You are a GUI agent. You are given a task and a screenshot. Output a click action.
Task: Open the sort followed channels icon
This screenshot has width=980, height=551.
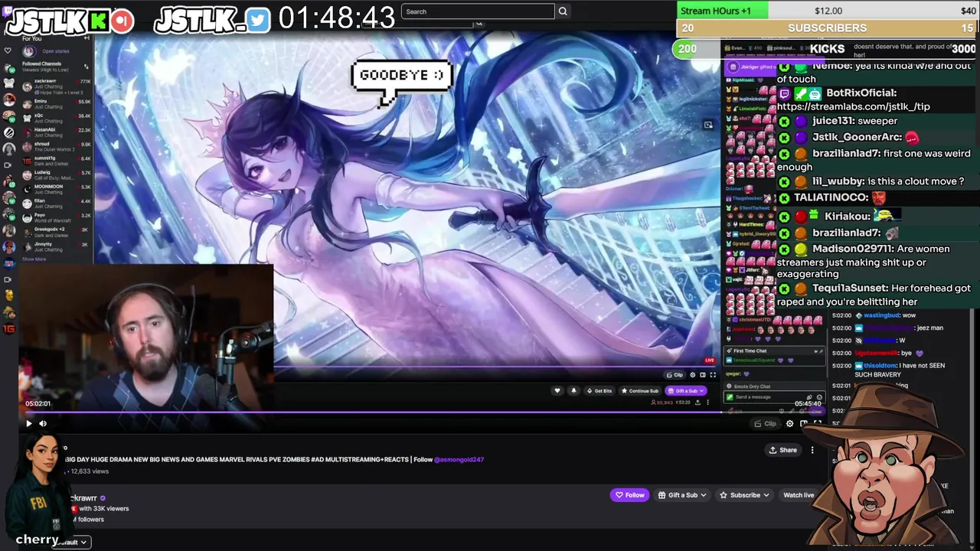(x=86, y=67)
